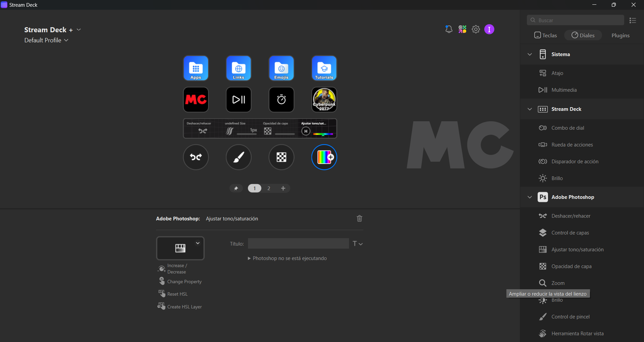The width and height of the screenshot is (644, 342).
Task: Select the Cyberpunk 2077 key
Action: pyautogui.click(x=324, y=100)
